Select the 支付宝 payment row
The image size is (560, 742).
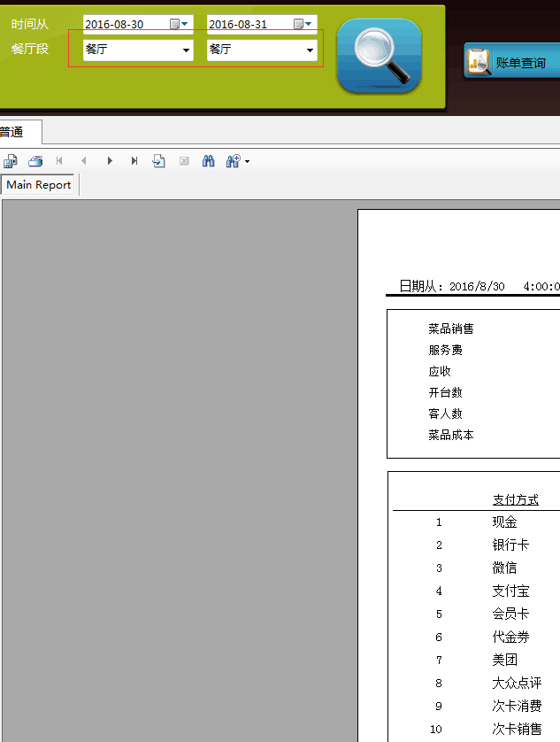(x=510, y=591)
